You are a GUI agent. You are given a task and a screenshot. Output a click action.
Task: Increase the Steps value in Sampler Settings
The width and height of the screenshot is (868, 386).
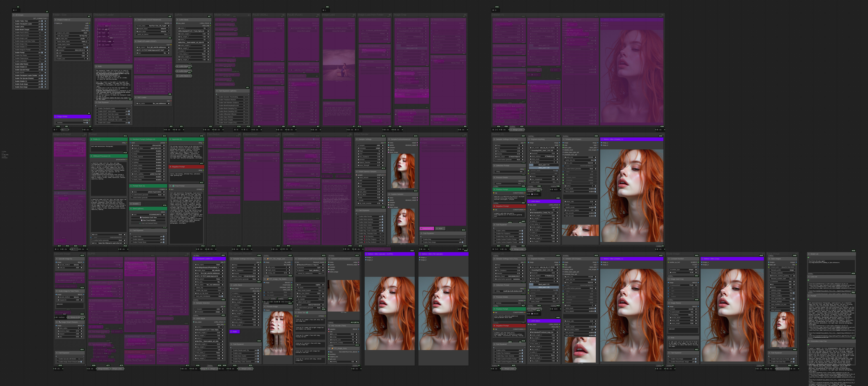tap(383, 151)
